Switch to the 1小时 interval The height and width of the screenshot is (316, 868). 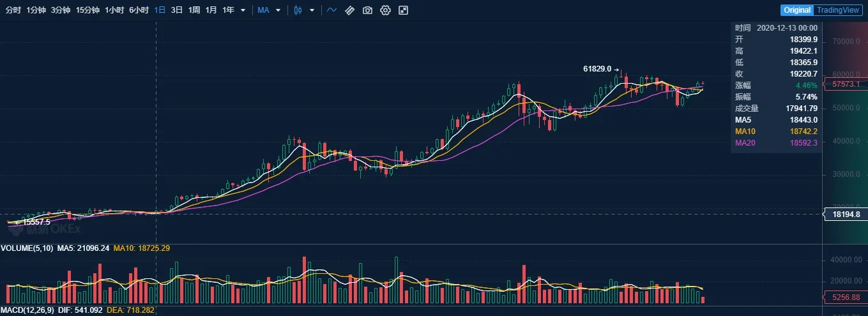click(114, 10)
